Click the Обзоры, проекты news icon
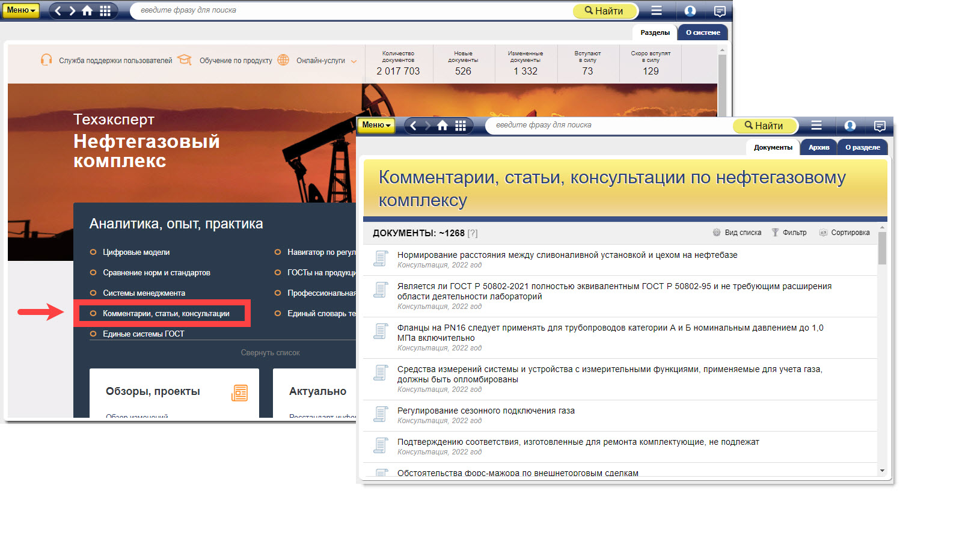980x556 pixels. pos(239,393)
